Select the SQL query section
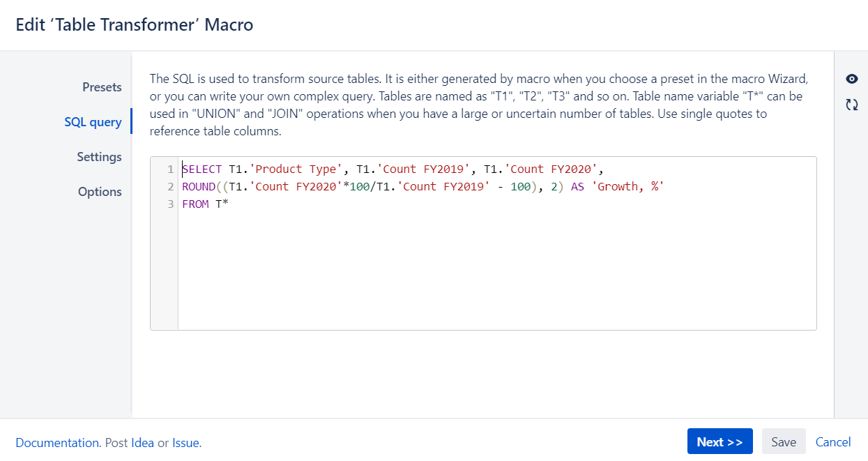Viewport: 868px width, 461px height. tap(93, 121)
